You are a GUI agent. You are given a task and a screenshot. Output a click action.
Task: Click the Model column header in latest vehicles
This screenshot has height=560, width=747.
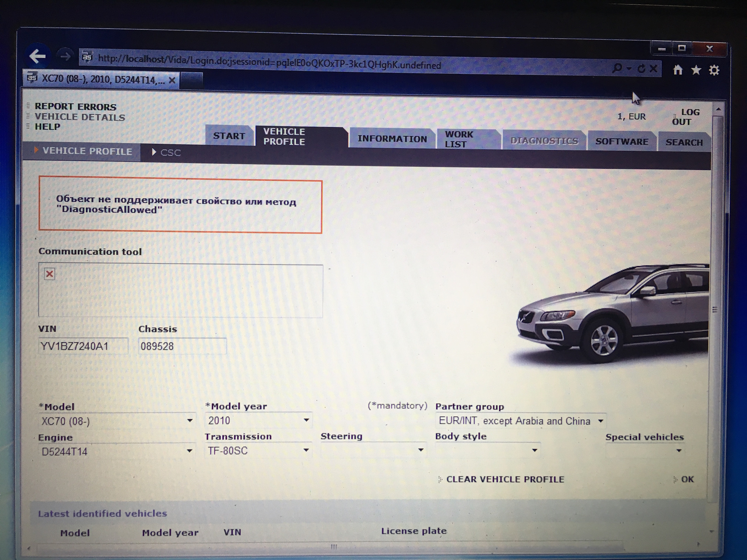tap(75, 533)
